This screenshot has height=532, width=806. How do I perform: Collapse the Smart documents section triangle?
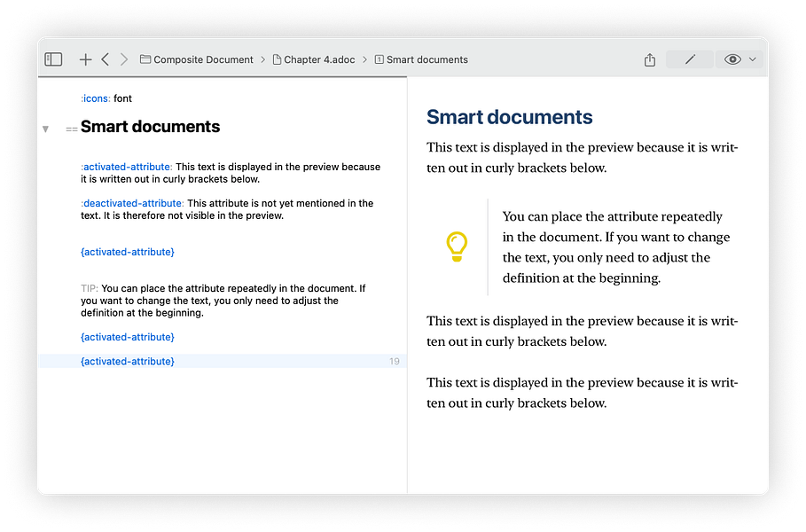(46, 129)
